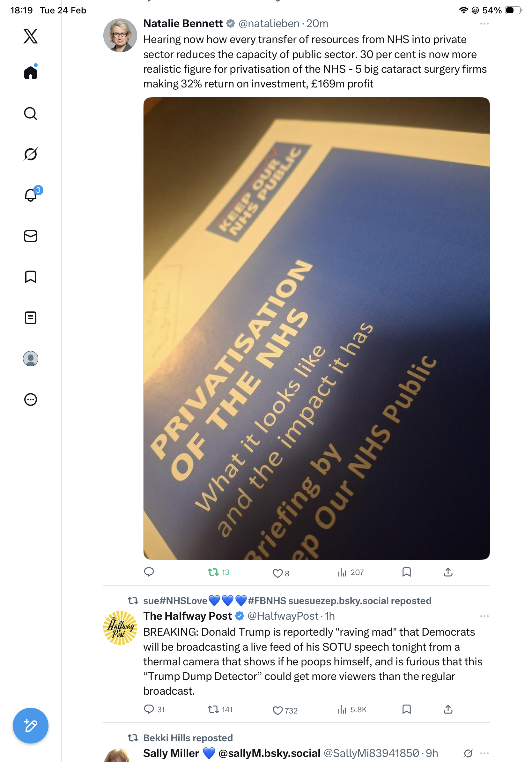Bookmark The Halfway Post's tweet
Image resolution: width=532 pixels, height=762 pixels.
tap(406, 709)
